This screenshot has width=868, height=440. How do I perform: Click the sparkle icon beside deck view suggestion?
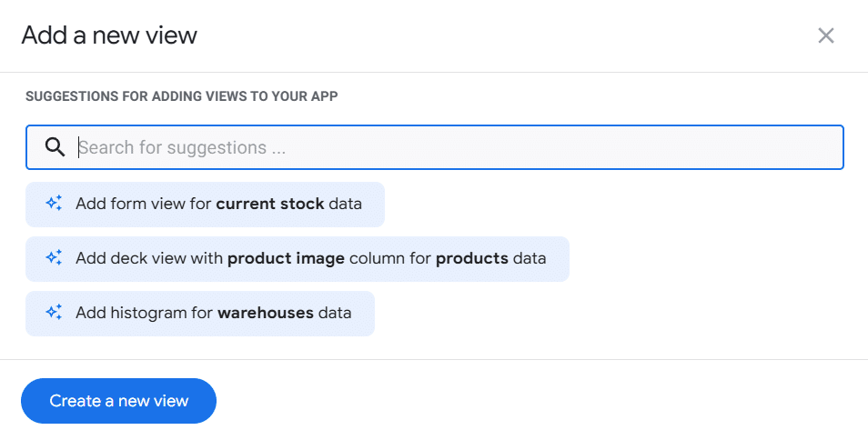(x=54, y=258)
